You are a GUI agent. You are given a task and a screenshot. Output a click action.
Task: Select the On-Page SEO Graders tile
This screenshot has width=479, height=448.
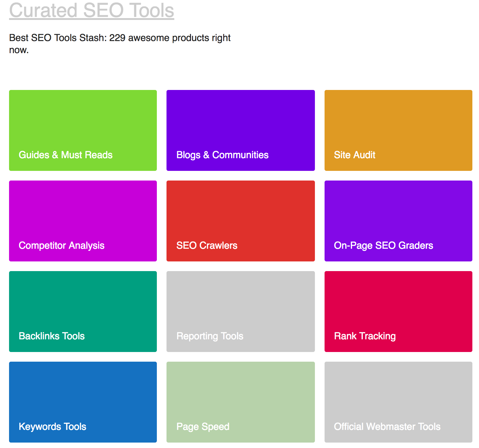pos(398,221)
